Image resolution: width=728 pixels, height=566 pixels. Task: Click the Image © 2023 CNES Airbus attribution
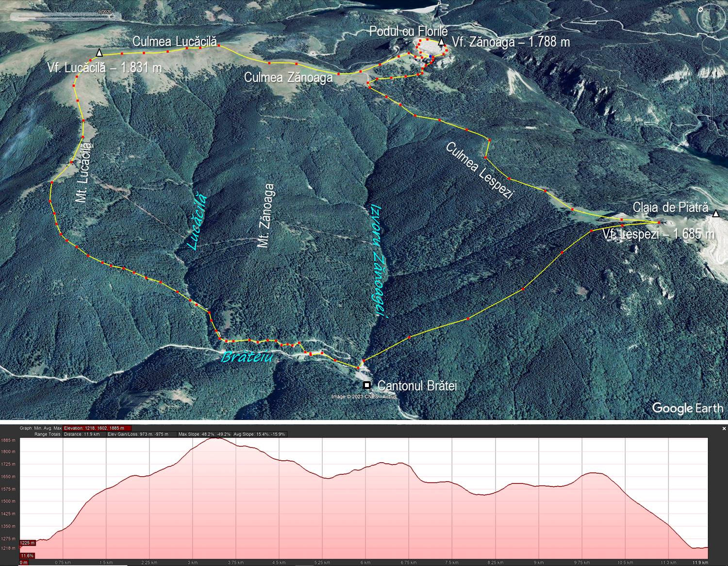point(364,397)
